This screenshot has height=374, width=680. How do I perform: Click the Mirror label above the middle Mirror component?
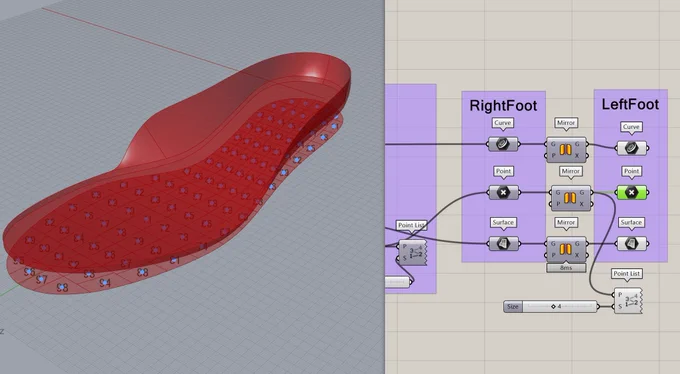click(x=571, y=171)
